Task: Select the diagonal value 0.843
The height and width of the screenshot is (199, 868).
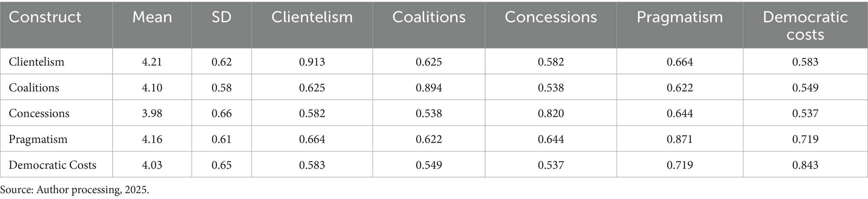Action: point(805,165)
